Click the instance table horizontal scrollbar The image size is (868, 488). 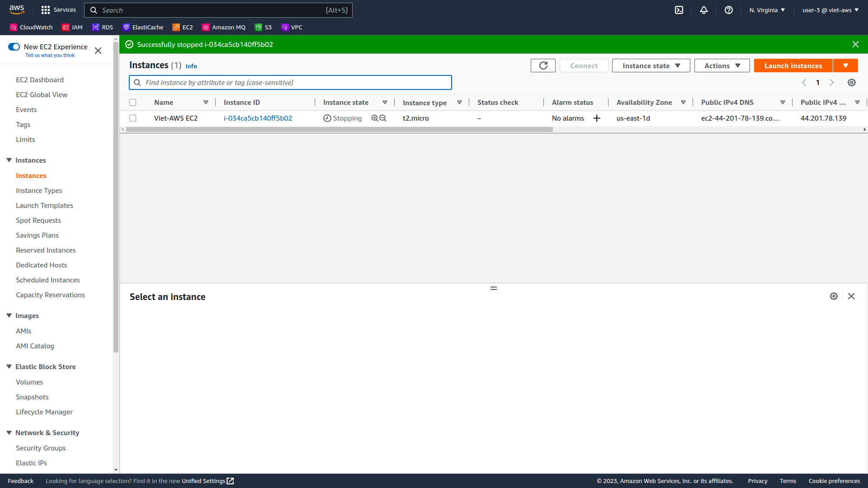339,130
